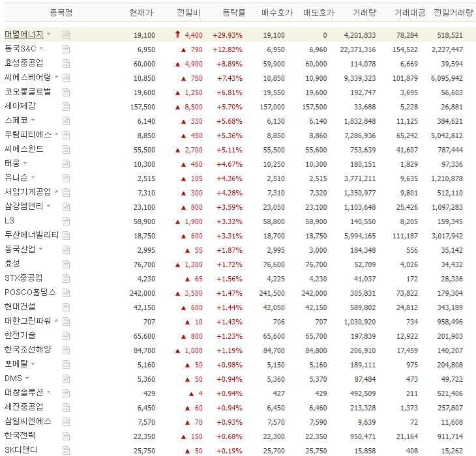Click the document icon beside 서암기계공업
This screenshot has width=476, height=456.
point(66,193)
